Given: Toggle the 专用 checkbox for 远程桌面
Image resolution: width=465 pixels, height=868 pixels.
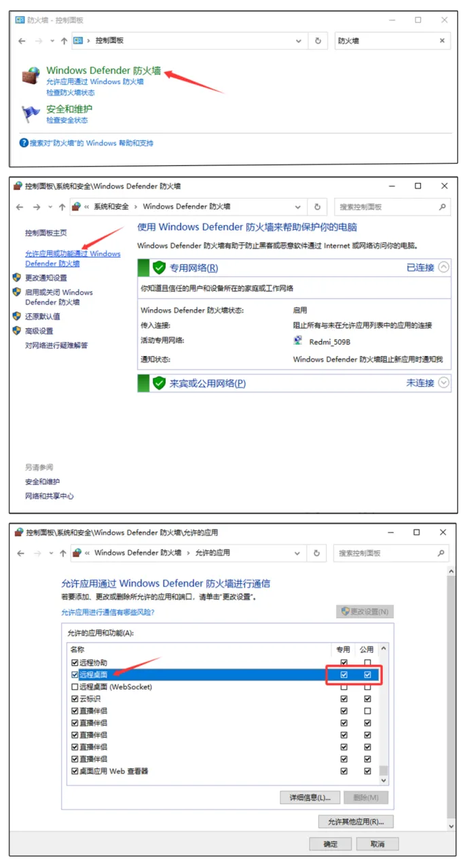Looking at the screenshot, I should (x=343, y=675).
